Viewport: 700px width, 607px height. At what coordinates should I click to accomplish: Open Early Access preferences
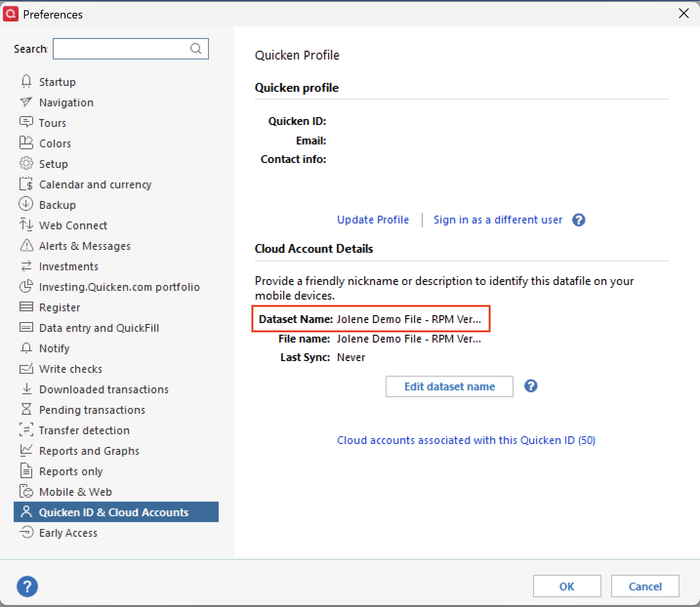point(68,533)
